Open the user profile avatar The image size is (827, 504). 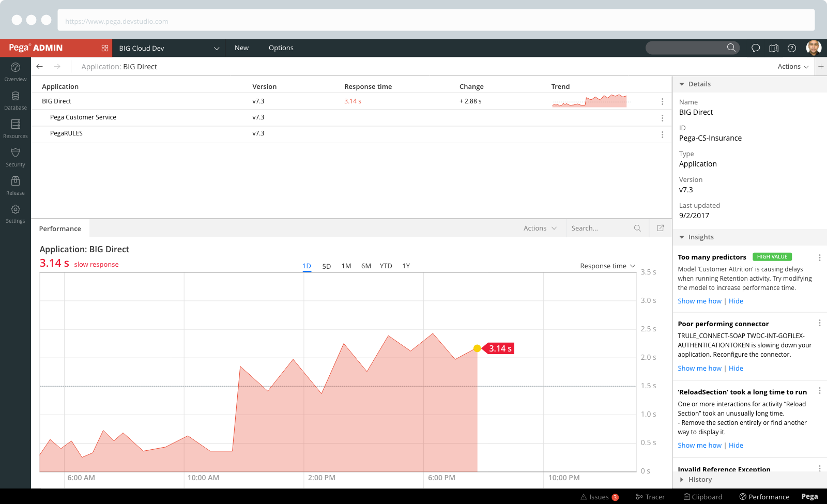coord(814,48)
